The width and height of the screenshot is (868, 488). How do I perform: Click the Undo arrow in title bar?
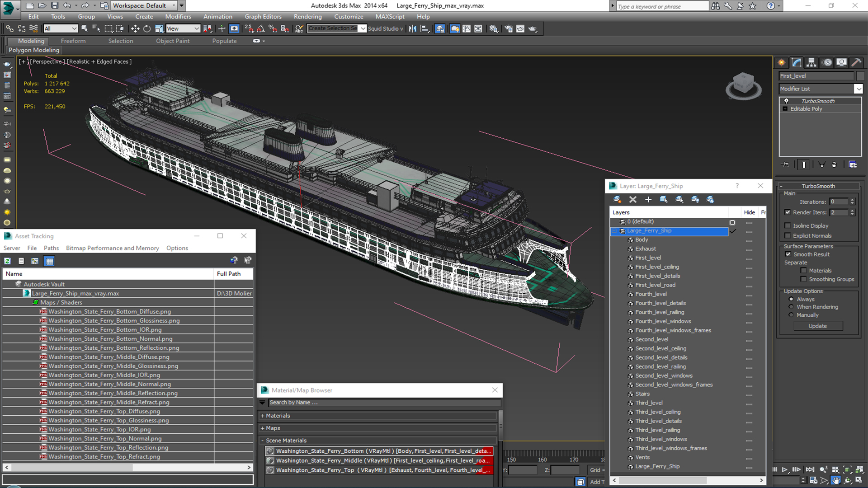click(67, 5)
